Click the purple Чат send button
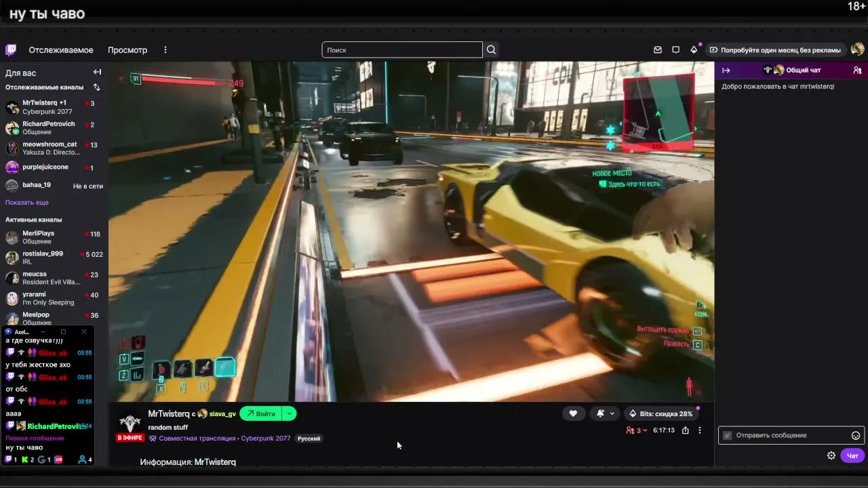Viewport: 868px width, 488px height. pos(852,455)
